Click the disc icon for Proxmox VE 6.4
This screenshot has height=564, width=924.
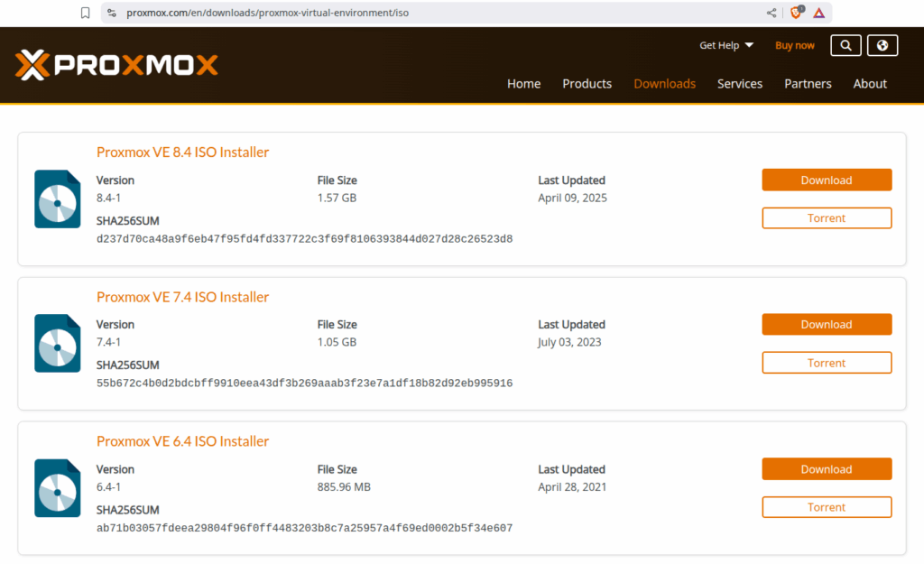point(57,488)
